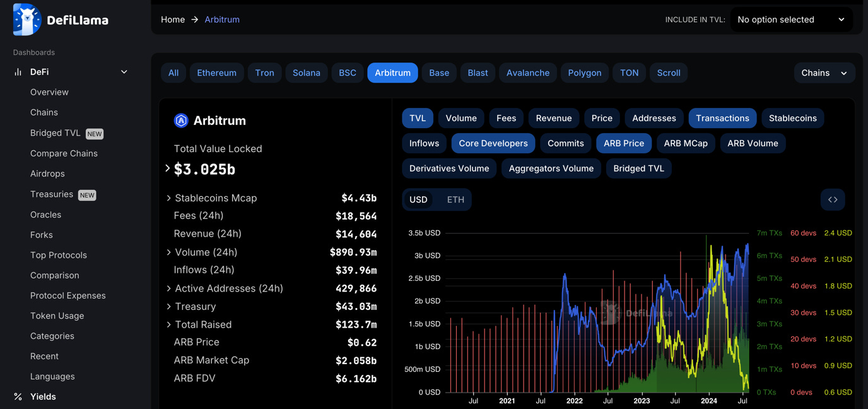Image resolution: width=868 pixels, height=409 pixels.
Task: Toggle the ARB MCap chart metric
Action: (x=686, y=143)
